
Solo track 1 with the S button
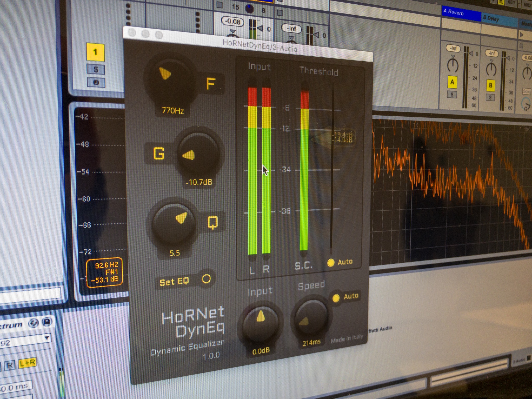[96, 69]
